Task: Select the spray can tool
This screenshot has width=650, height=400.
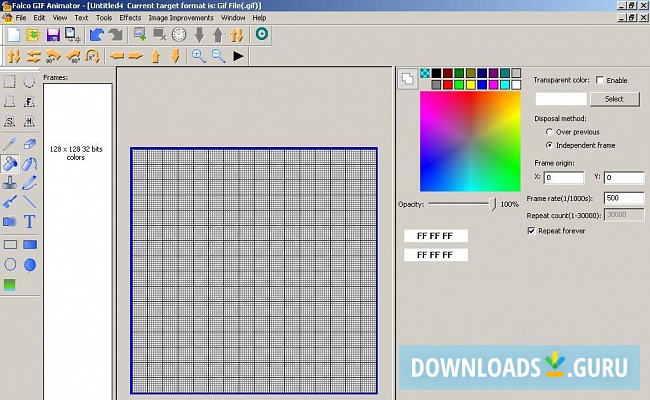Action: coord(29,163)
